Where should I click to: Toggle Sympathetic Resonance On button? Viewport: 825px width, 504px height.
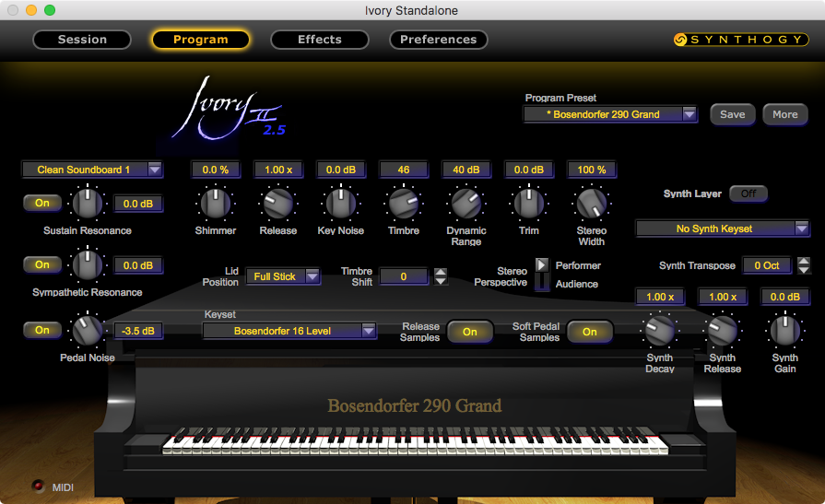[x=42, y=264]
